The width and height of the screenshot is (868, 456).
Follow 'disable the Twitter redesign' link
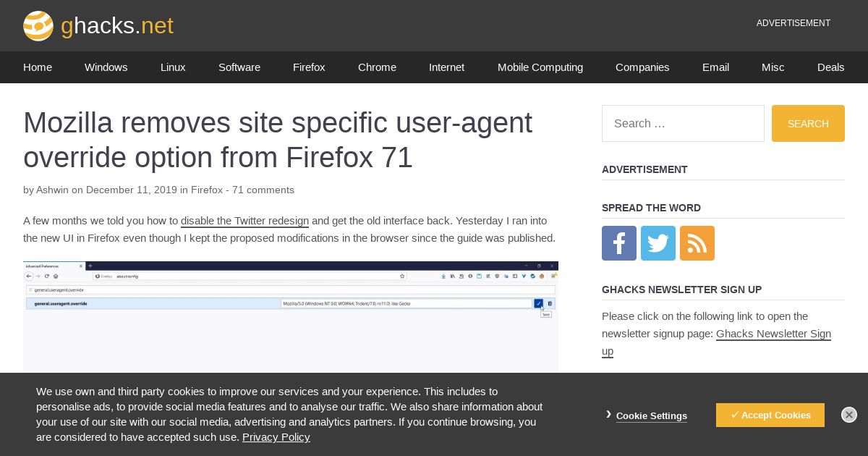(x=244, y=221)
